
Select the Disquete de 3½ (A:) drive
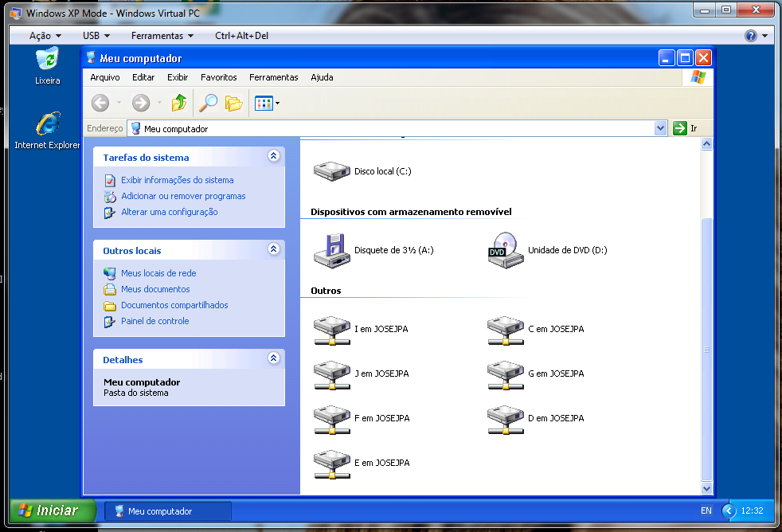click(331, 250)
